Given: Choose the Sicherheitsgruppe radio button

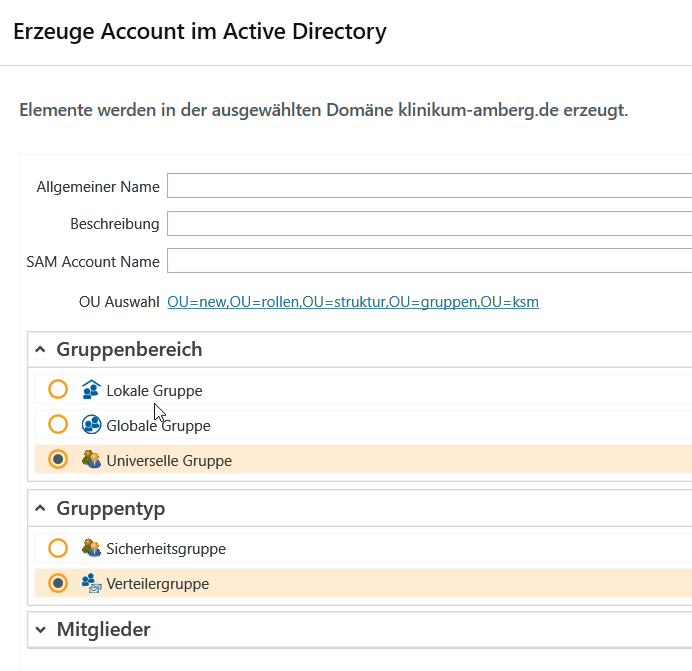Looking at the screenshot, I should (58, 548).
